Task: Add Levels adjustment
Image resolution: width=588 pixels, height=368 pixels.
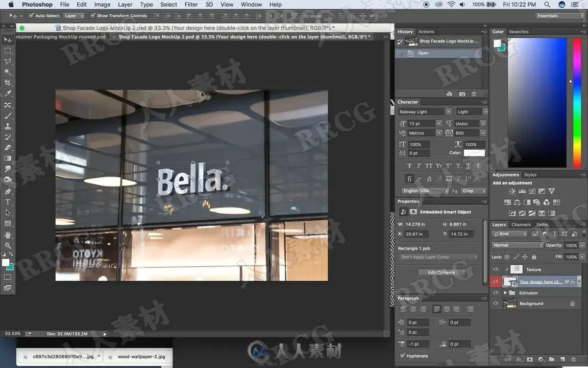Action: click(x=522, y=191)
